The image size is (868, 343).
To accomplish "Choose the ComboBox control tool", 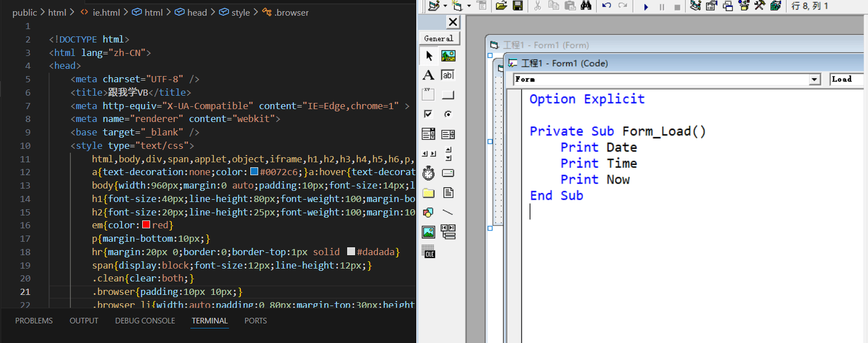I will tap(429, 134).
